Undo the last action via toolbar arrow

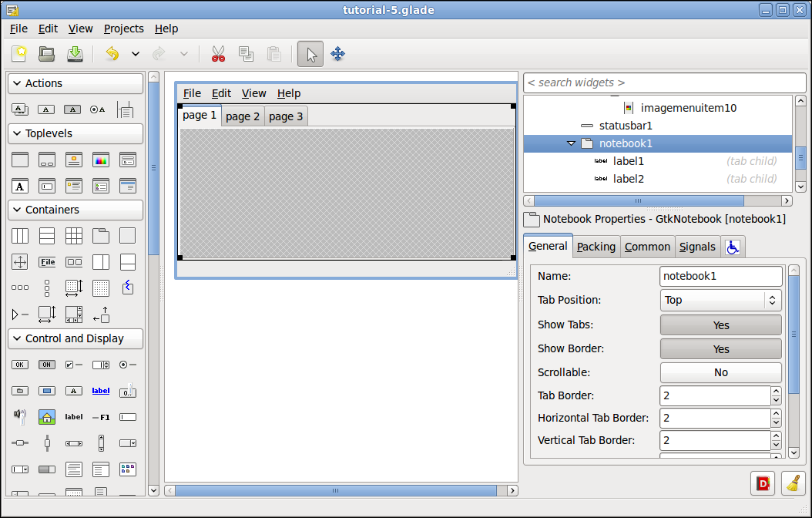(112, 54)
